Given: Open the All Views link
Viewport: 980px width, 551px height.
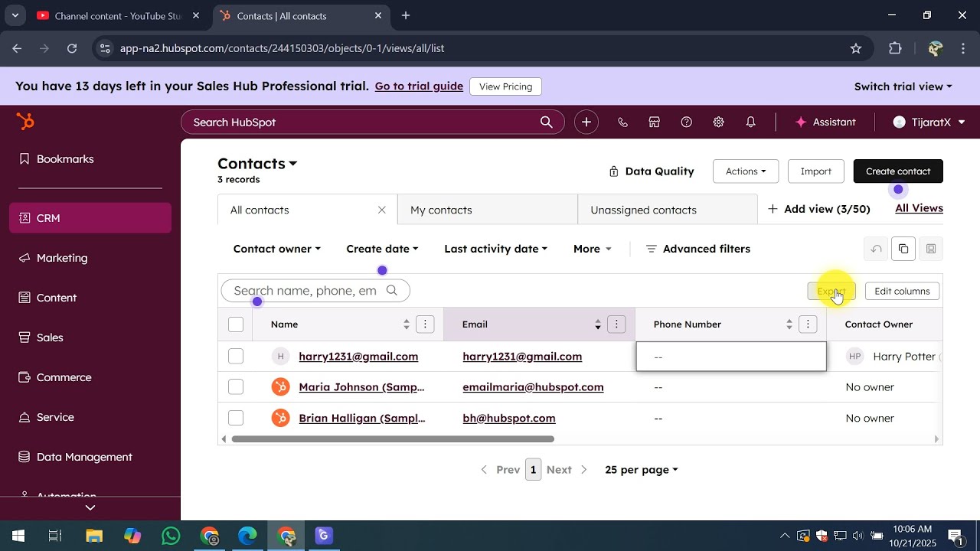Looking at the screenshot, I should 919,208.
